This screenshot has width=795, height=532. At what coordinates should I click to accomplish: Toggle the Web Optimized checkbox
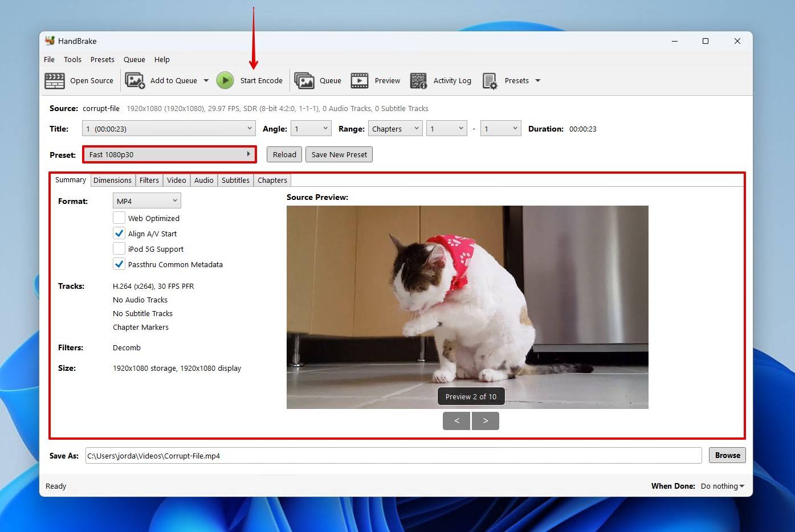click(x=119, y=218)
